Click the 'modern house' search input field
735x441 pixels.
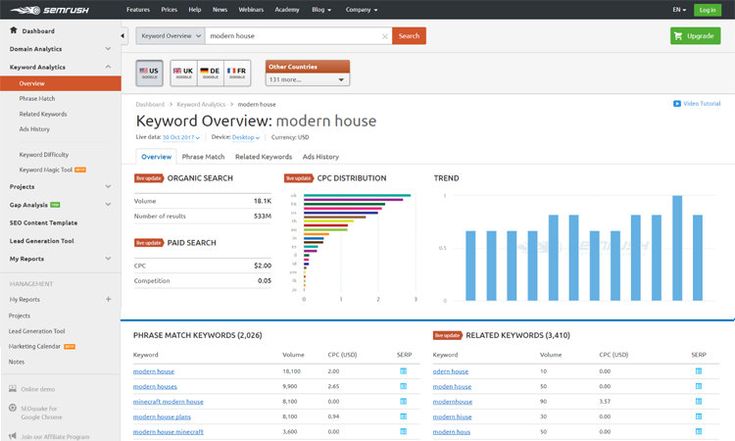click(290, 36)
